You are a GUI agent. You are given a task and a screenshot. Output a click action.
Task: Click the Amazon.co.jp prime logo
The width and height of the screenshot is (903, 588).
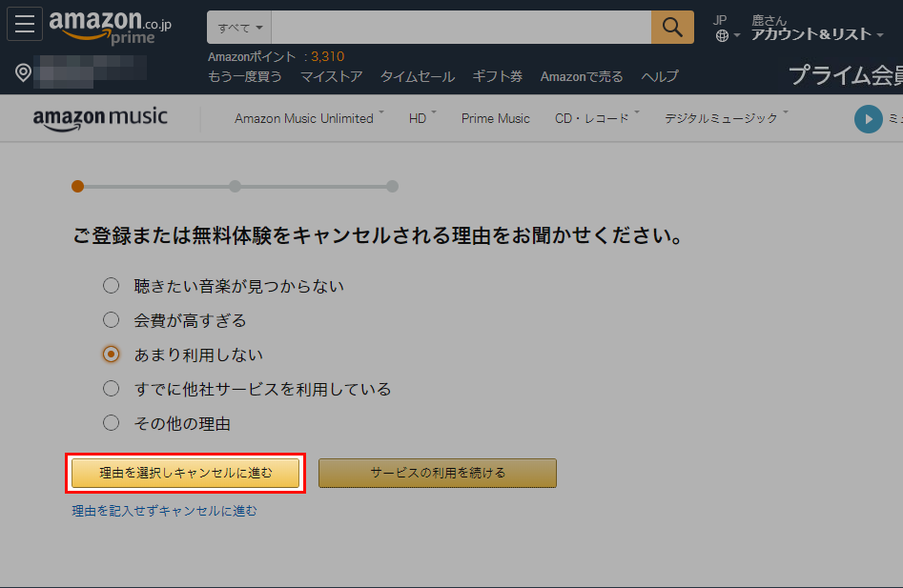[111, 28]
